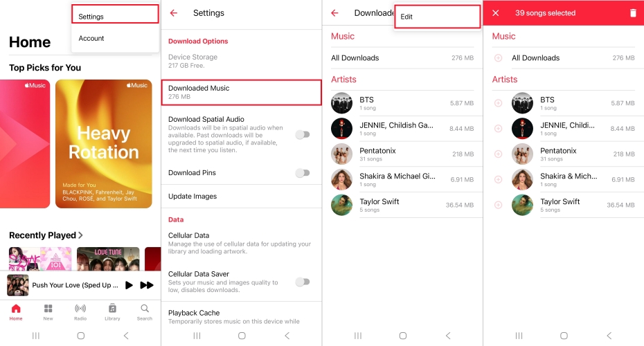Screen dimensions: 644x346
Task: Open the Search tab
Action: coord(145,312)
